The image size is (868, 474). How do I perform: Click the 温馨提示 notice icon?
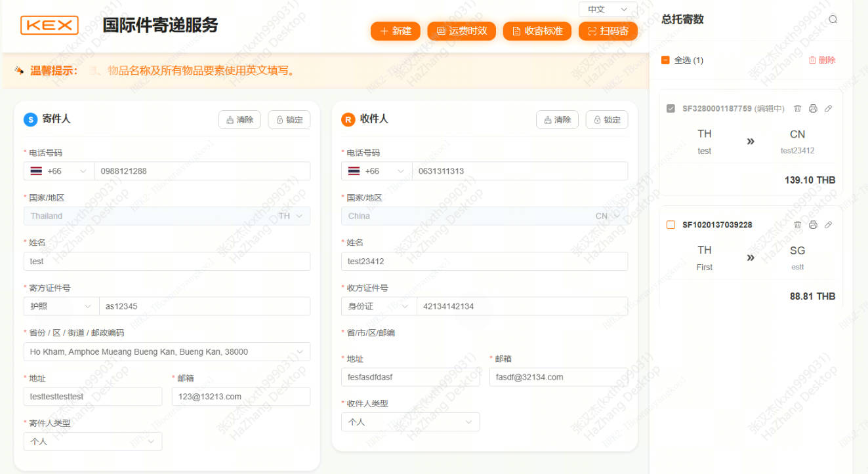pos(19,70)
